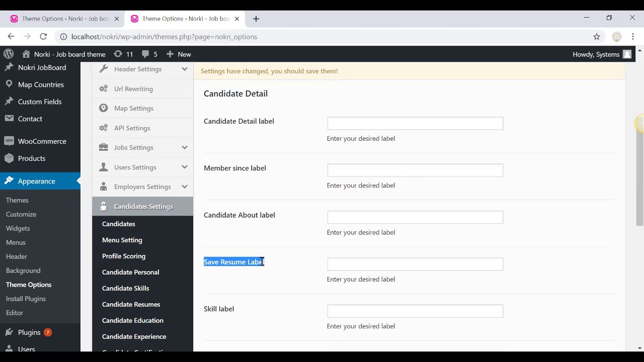
Task: Click the WordPress logo in the admin bar
Action: 9,54
